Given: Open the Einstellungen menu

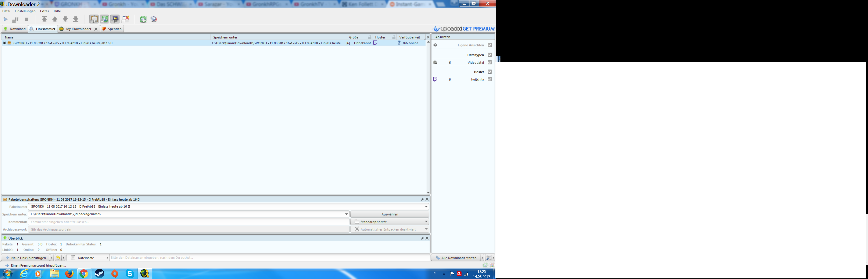Looking at the screenshot, I should coord(25,11).
